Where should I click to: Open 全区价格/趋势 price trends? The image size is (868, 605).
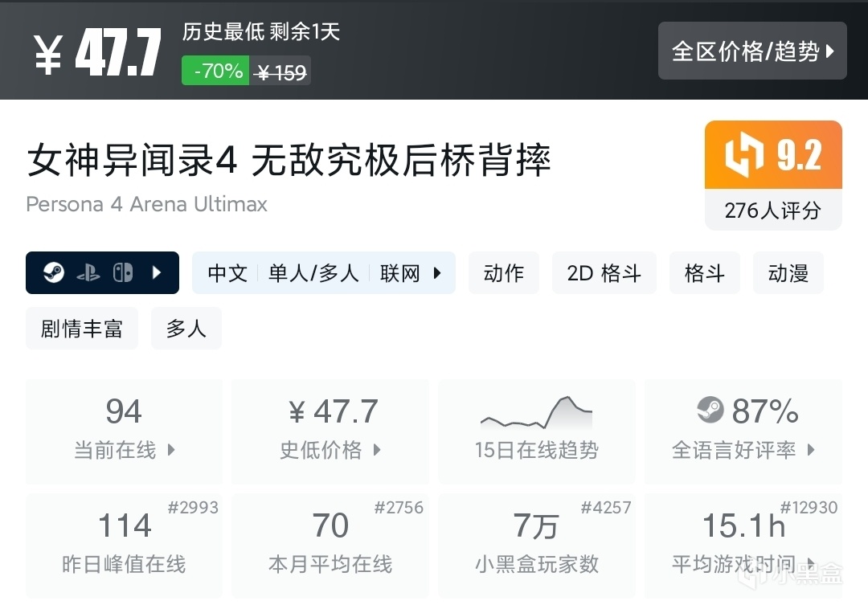coord(752,51)
